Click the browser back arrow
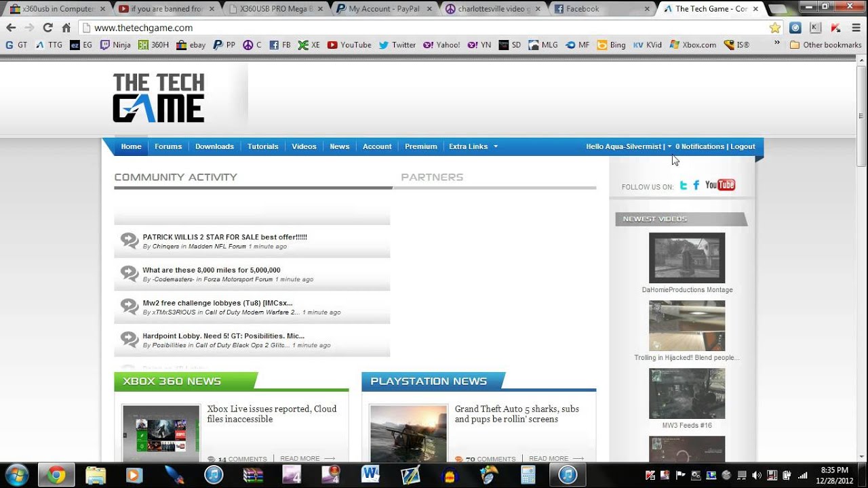 tap(11, 28)
